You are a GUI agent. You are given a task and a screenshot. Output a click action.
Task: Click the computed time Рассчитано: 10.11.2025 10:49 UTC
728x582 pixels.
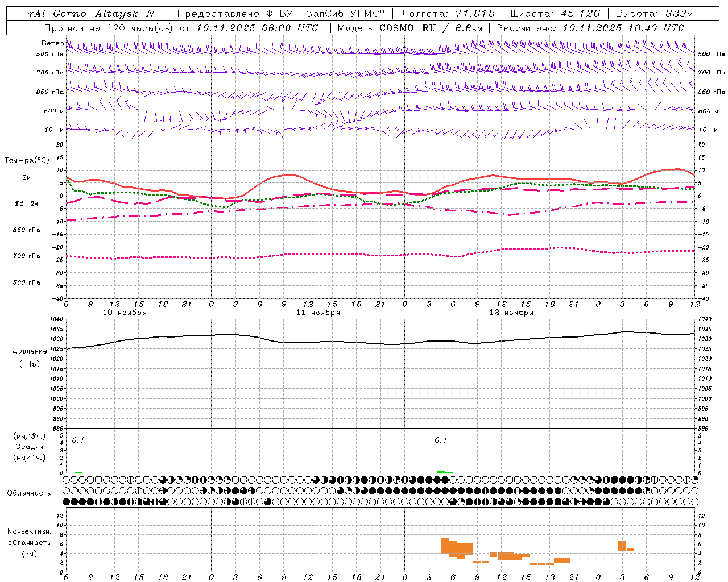pos(590,28)
